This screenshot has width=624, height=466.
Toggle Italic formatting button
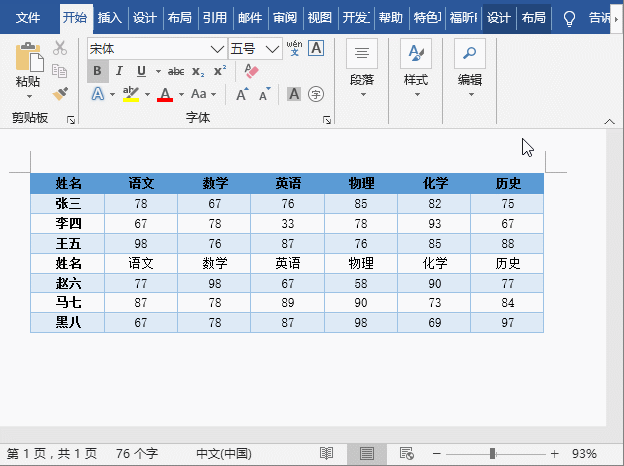pos(119,71)
